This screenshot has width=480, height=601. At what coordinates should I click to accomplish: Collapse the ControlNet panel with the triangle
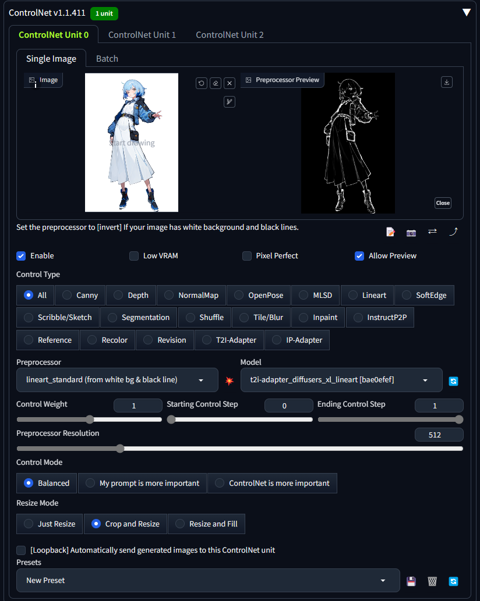tap(466, 12)
